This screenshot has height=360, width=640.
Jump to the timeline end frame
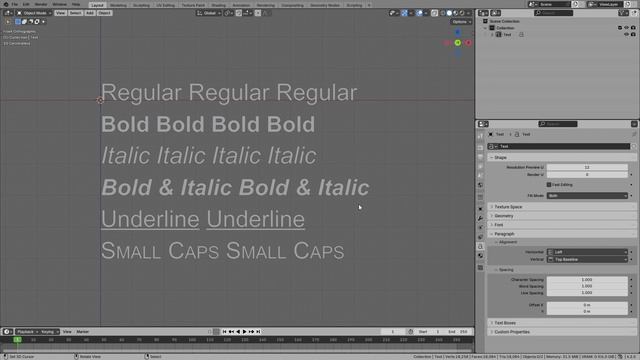pos(258,332)
